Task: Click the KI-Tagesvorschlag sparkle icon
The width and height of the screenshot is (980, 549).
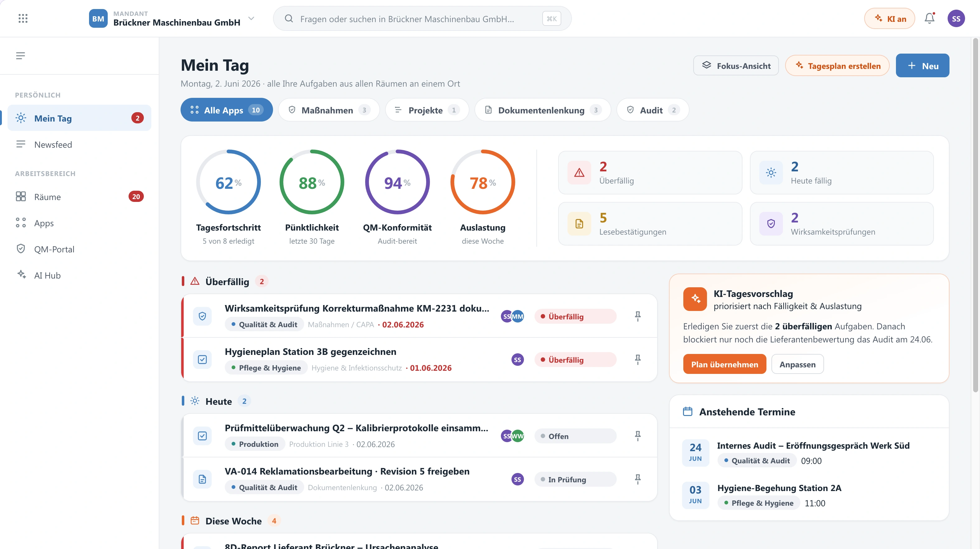Action: click(695, 299)
